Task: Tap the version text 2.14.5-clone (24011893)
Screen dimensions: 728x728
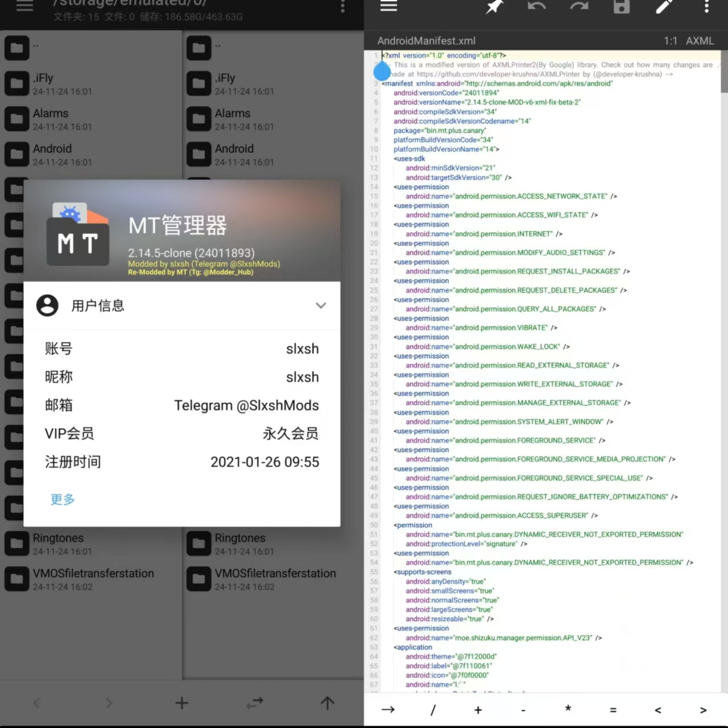Action: [191, 253]
